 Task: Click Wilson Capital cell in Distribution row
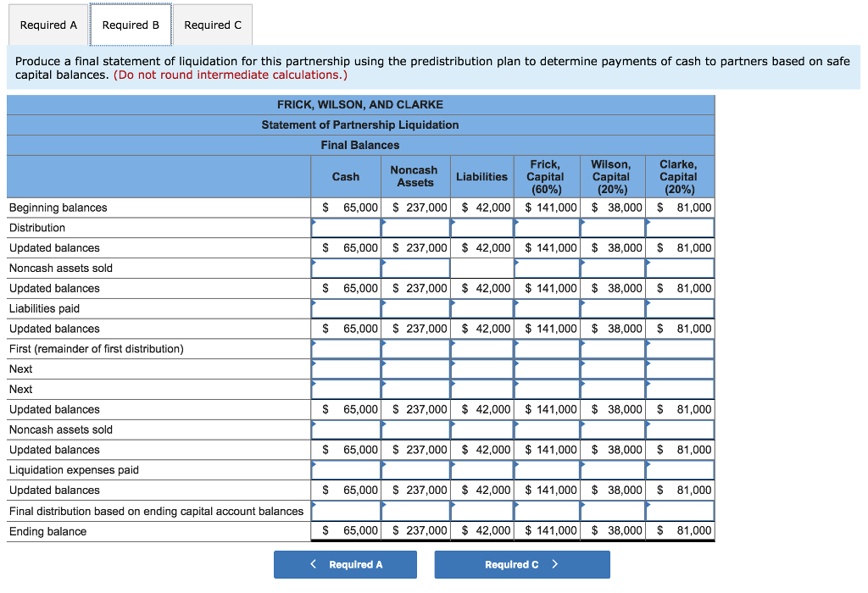[x=613, y=228]
